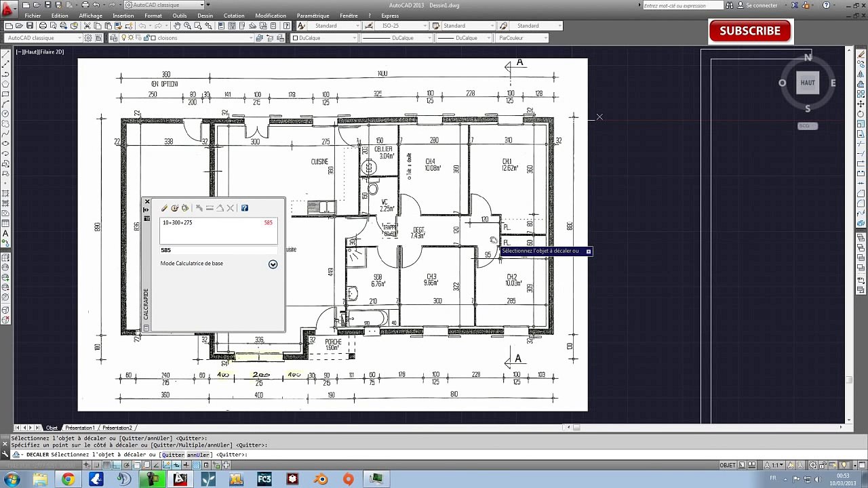This screenshot has width=868, height=488.
Task: Open the Layer Properties Manager icon
Action: pyautogui.click(x=113, y=38)
